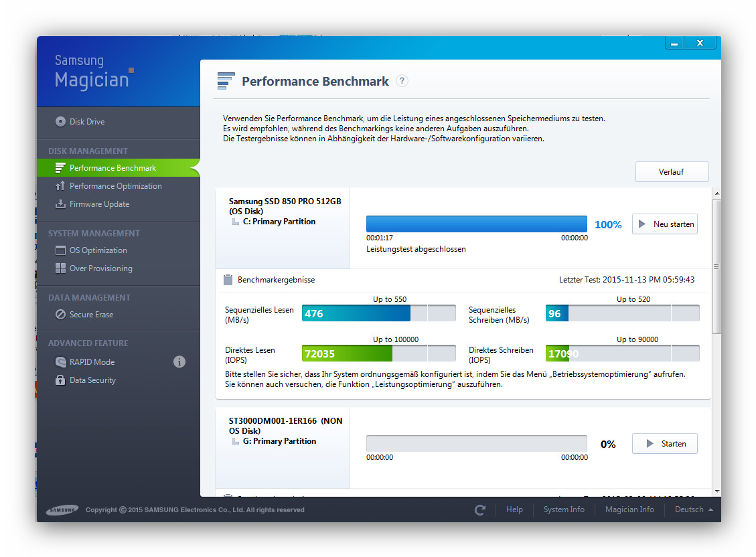Click the Performance Benchmark sidebar bars icon
Viewport: 756px width, 557px height.
[60, 167]
